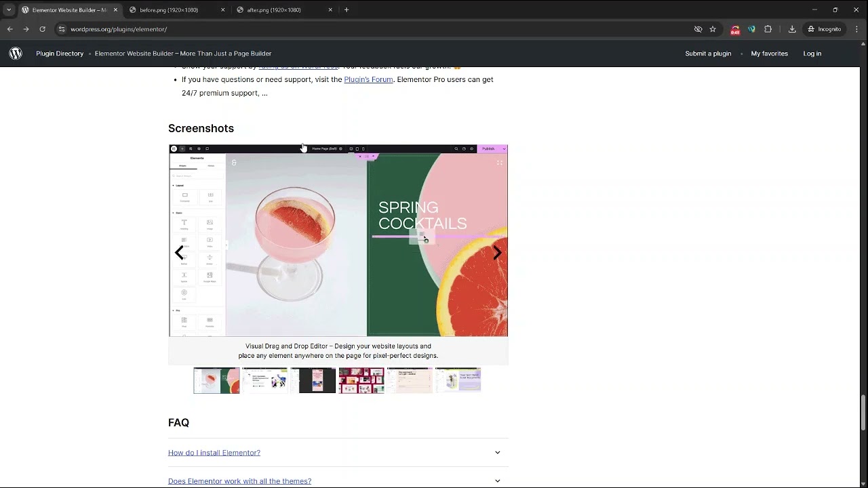Bookmark this page with star icon

point(713,29)
